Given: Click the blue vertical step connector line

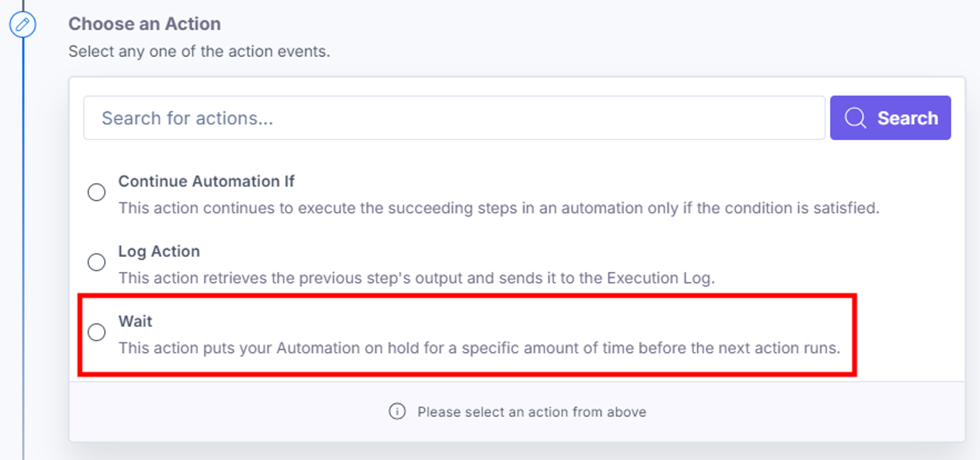Looking at the screenshot, I should pyautogui.click(x=23, y=228).
